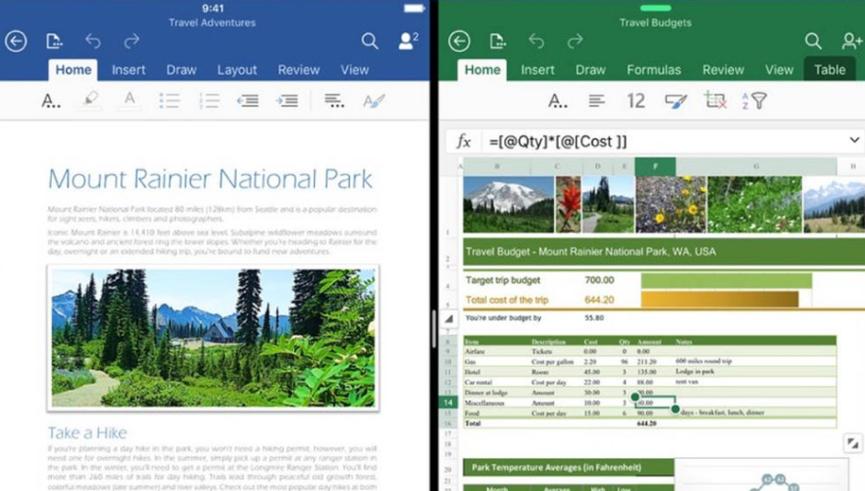Open Word paragraph alignment options

[x=334, y=100]
